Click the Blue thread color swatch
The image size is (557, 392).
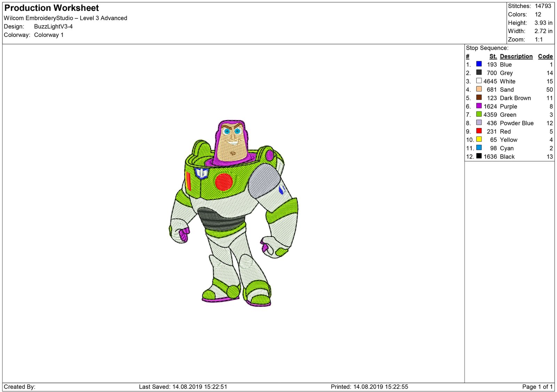pos(479,64)
